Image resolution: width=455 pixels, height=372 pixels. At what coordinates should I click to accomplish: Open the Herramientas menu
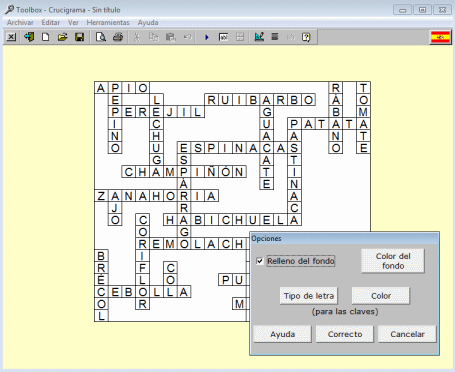108,23
